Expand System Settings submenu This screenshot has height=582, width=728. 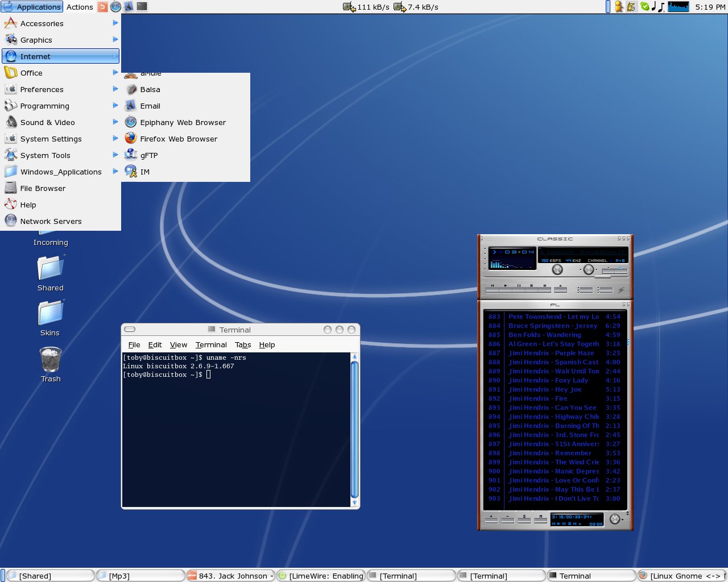pyautogui.click(x=60, y=139)
